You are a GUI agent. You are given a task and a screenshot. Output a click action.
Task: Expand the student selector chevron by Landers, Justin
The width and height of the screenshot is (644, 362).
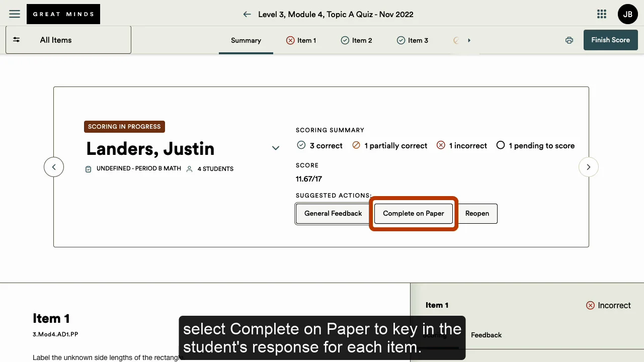tap(276, 148)
